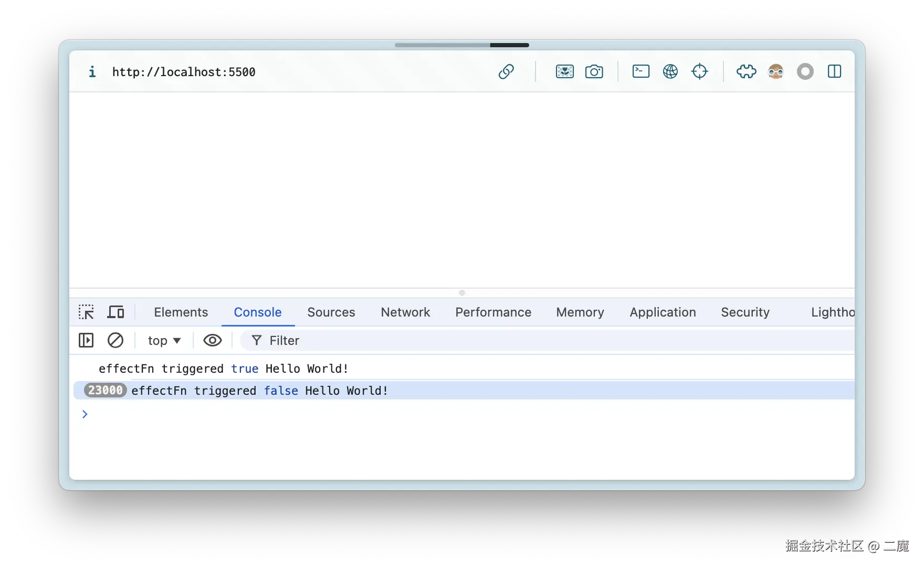Open the Network tab

pos(406,312)
